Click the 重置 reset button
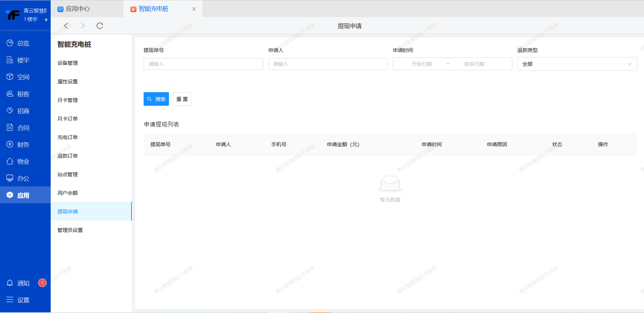The height and width of the screenshot is (313, 644). tap(182, 99)
